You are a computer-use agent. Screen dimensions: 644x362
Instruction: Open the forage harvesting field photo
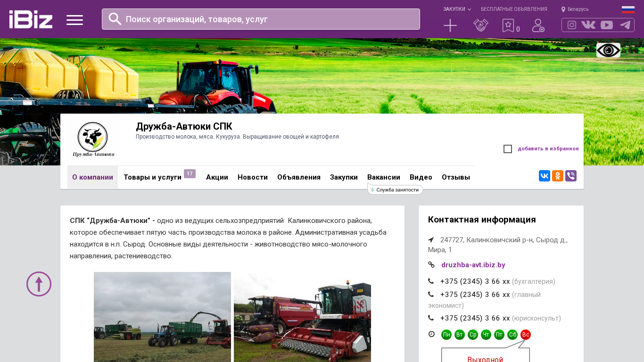tap(162, 317)
